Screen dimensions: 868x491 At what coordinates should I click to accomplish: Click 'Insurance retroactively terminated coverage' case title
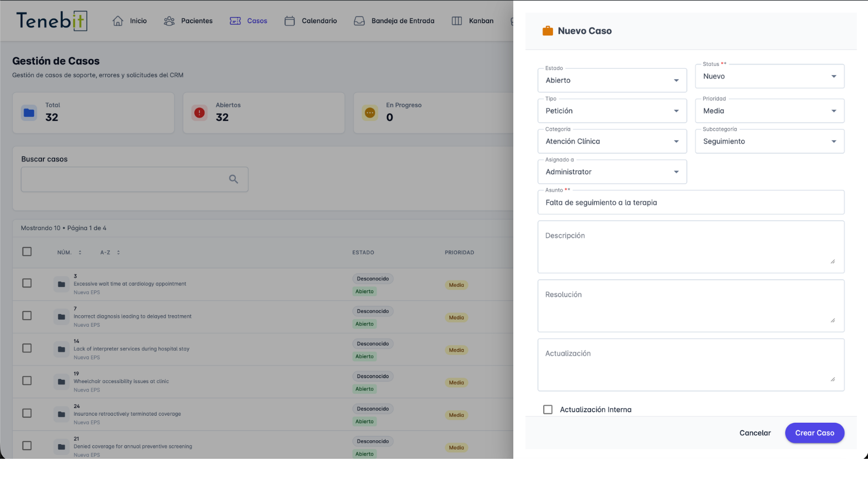point(127,414)
